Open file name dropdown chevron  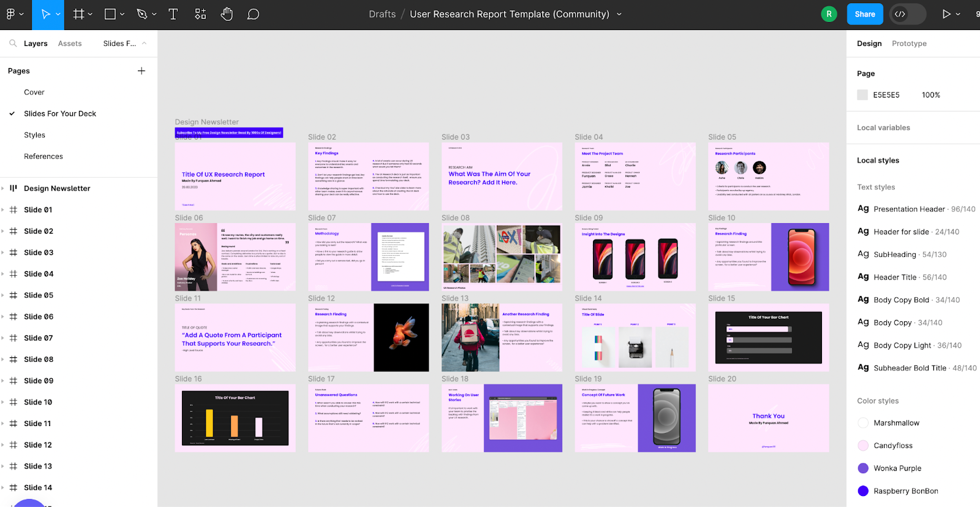point(619,14)
